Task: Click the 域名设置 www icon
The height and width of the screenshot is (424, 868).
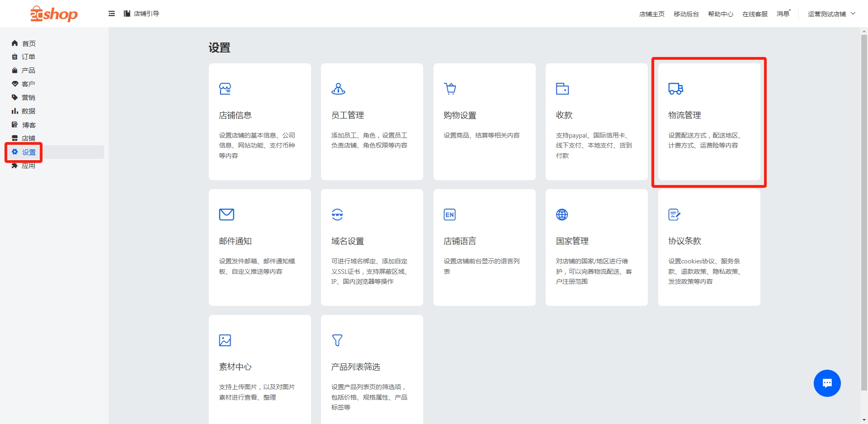Action: (x=337, y=214)
